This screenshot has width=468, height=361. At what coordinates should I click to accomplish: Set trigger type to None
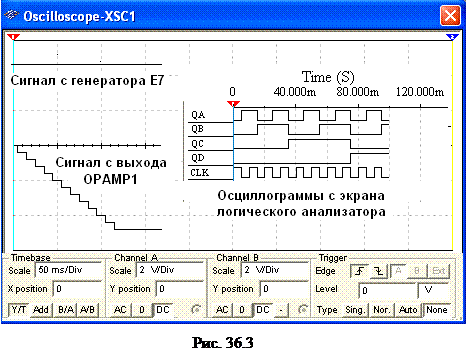[437, 310]
